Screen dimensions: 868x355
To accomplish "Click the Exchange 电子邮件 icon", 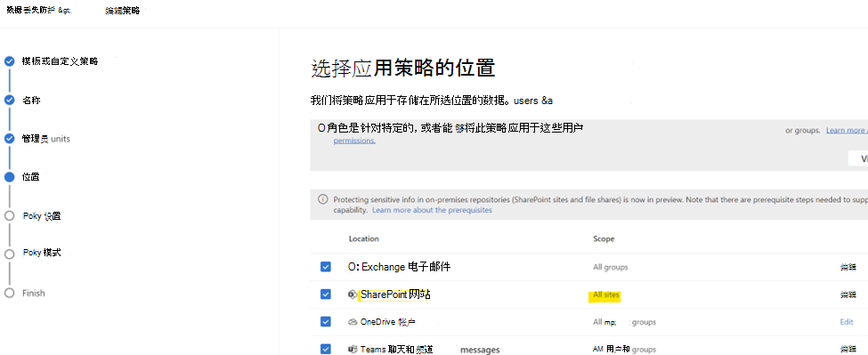I will coord(353,267).
